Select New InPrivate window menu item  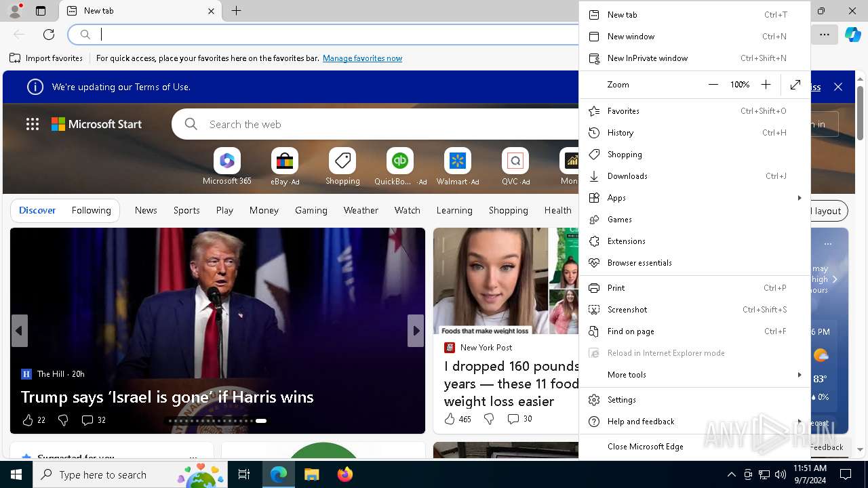(x=695, y=58)
